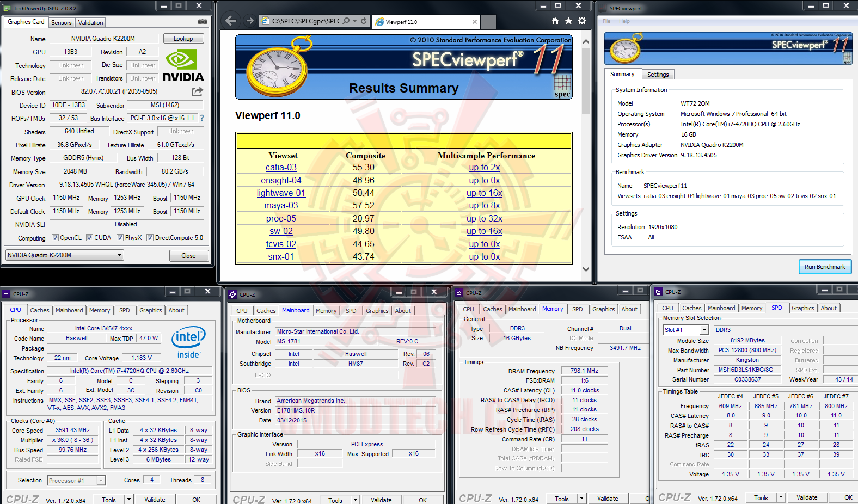This screenshot has width=858, height=504.
Task: Toggle the CUDA checkbox
Action: point(89,238)
